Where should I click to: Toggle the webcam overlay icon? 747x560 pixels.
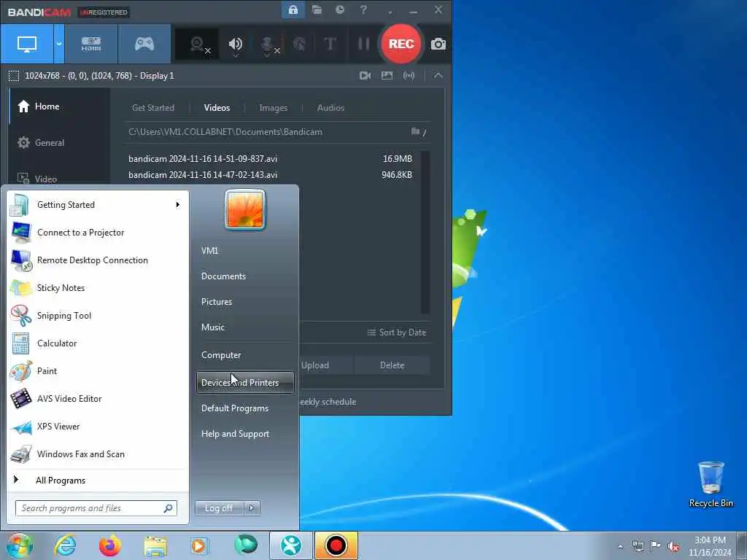(197, 44)
